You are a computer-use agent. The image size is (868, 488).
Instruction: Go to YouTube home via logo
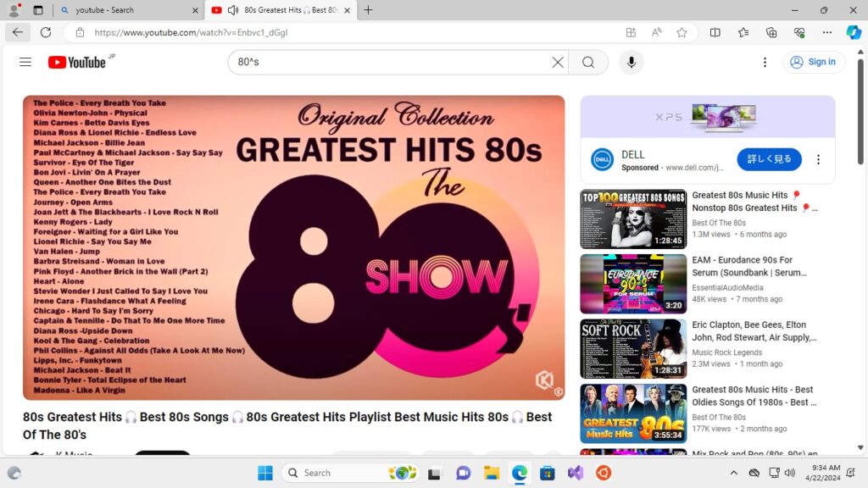point(77,62)
